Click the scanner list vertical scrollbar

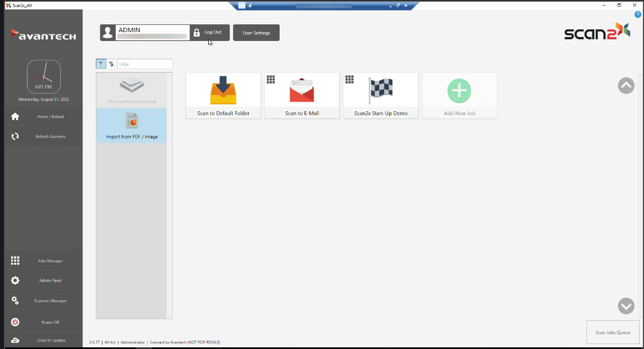click(169, 195)
